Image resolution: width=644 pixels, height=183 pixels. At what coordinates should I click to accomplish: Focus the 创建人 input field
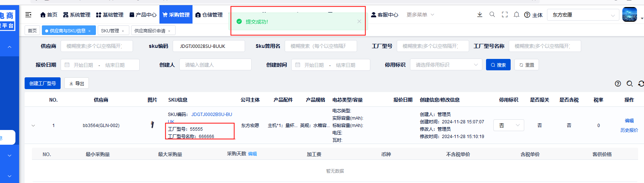coord(215,65)
